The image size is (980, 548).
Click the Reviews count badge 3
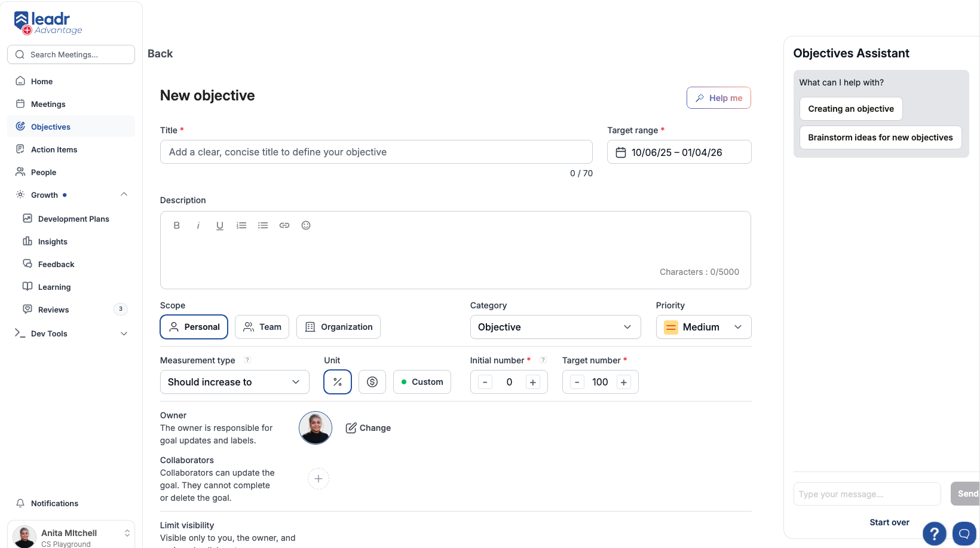pos(121,309)
